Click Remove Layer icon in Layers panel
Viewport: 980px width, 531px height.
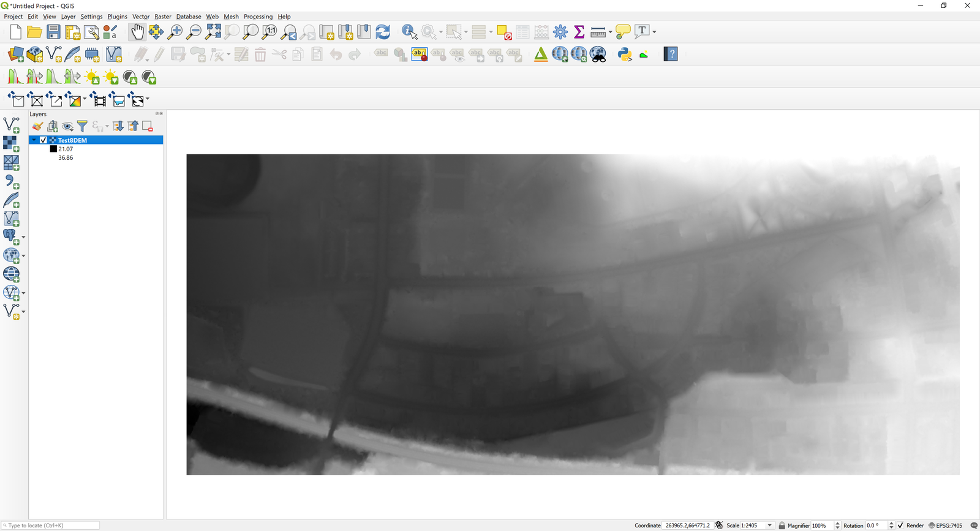tap(148, 126)
